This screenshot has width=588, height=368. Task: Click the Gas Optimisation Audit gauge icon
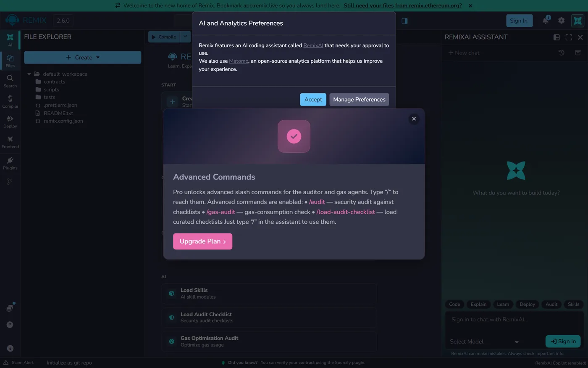click(x=171, y=342)
